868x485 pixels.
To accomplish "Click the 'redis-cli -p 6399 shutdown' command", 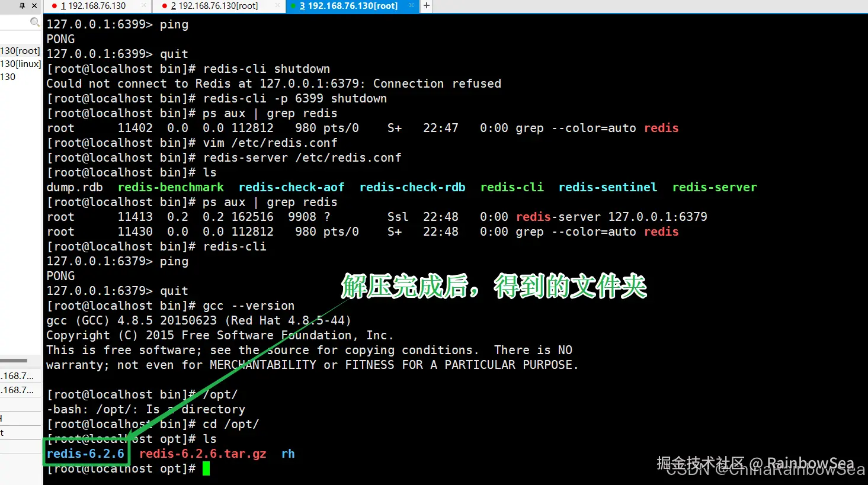I will click(x=295, y=98).
